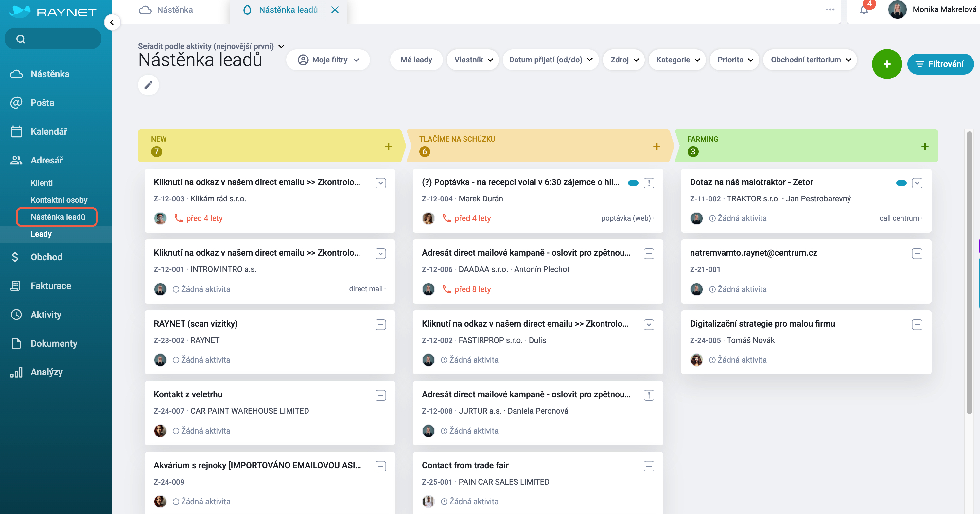980x514 pixels.
Task: Click priority icon on FASTIRPROP s.r.o. card
Action: click(x=649, y=325)
